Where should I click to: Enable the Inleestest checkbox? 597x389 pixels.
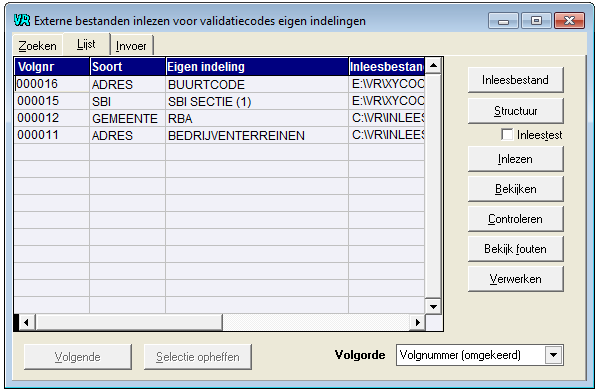[x=507, y=134]
